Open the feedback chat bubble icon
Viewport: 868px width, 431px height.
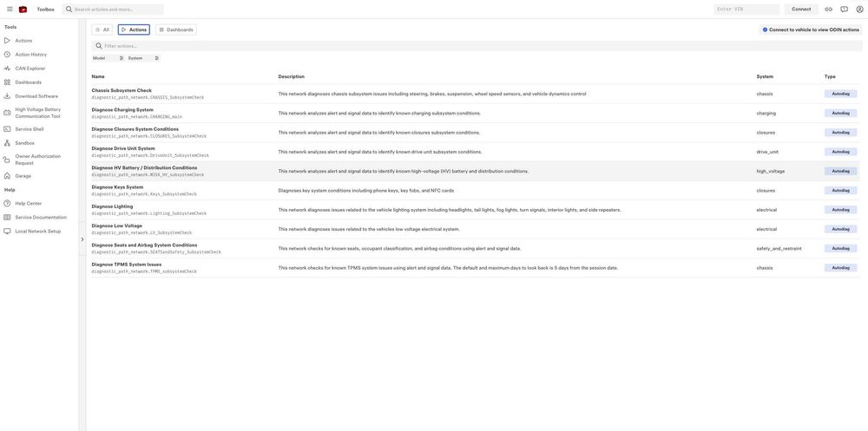click(844, 10)
